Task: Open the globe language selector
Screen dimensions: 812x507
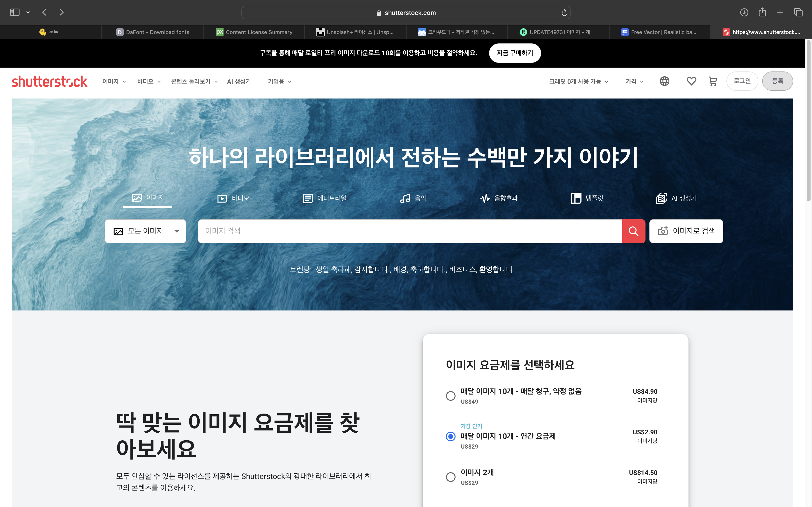Action: pyautogui.click(x=664, y=81)
